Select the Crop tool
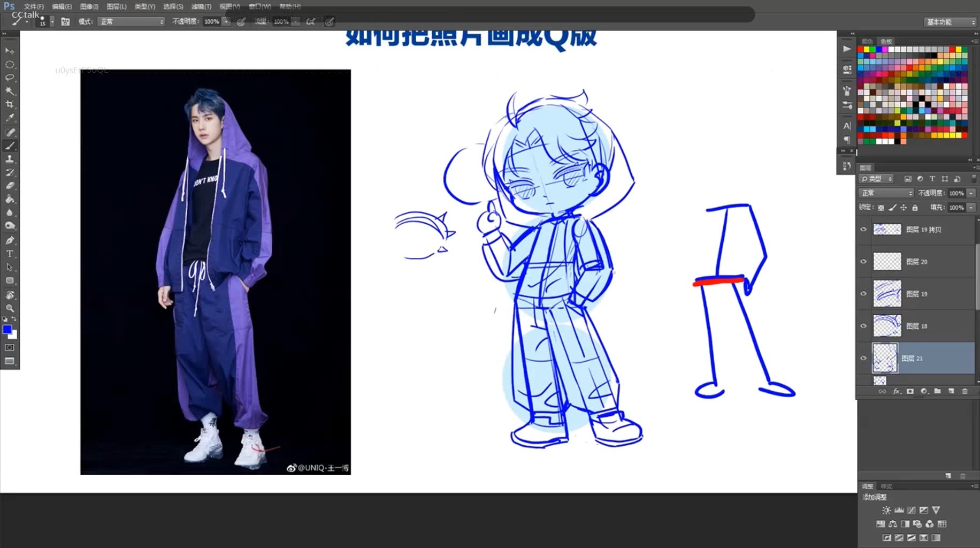The image size is (980, 548). click(x=10, y=104)
